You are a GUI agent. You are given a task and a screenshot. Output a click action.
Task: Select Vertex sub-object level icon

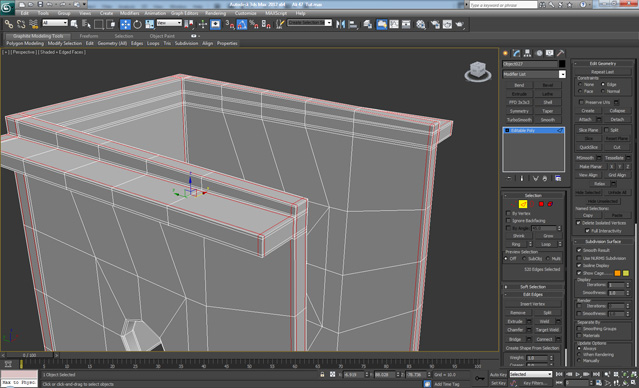tap(514, 204)
